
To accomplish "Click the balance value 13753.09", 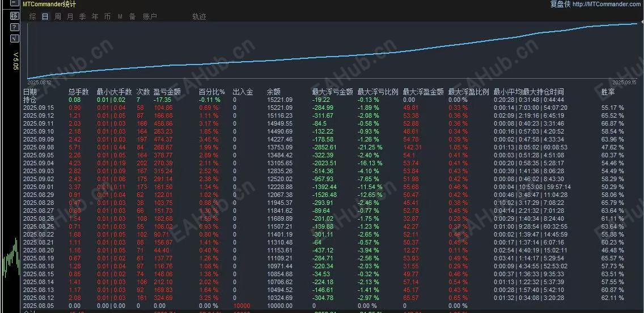I will point(279,147).
